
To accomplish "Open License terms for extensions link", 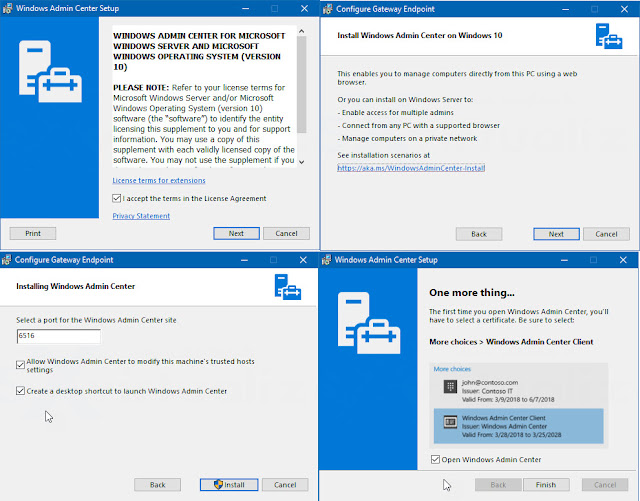I will 159,180.
